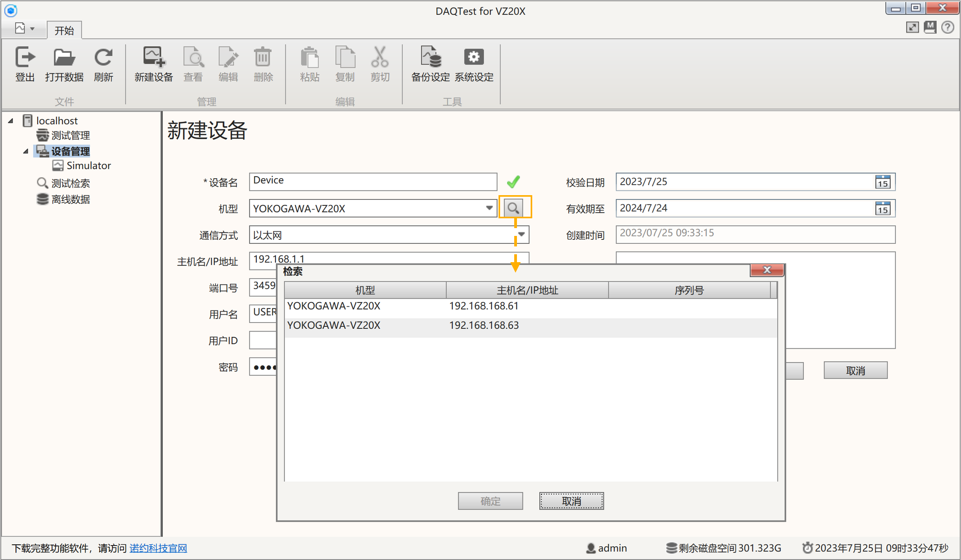Viewport: 961px width, 560px height.
Task: Switch to the 开始 ribbon tab
Action: (64, 31)
